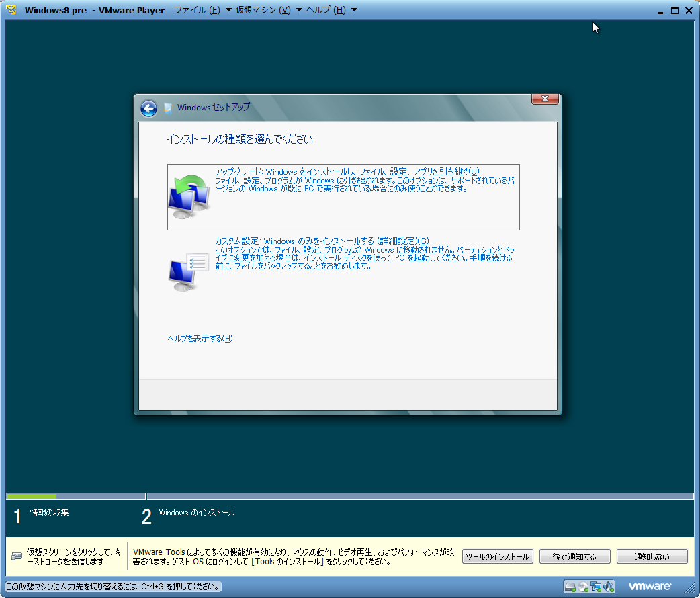Click the Windows のインストール progress bar
The height and width of the screenshot is (598, 700).
420,496
